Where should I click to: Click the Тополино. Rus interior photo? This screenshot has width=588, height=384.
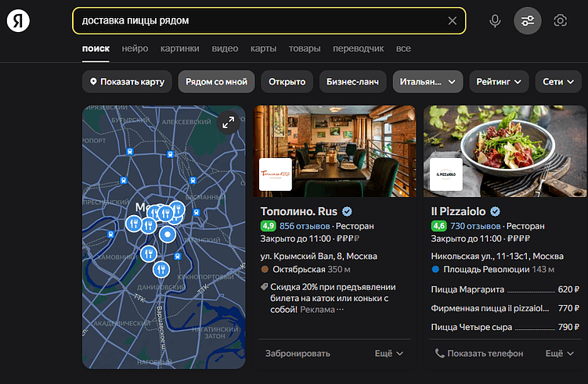point(334,151)
